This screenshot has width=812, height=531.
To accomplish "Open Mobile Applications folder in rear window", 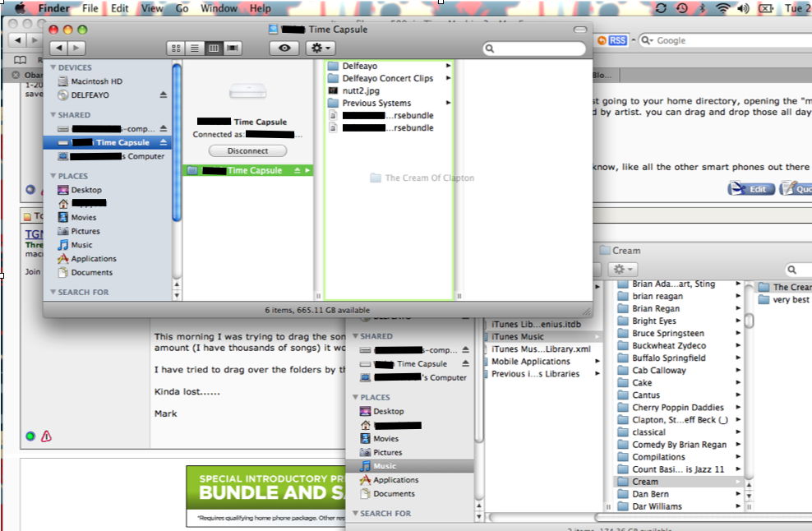I will click(531, 362).
